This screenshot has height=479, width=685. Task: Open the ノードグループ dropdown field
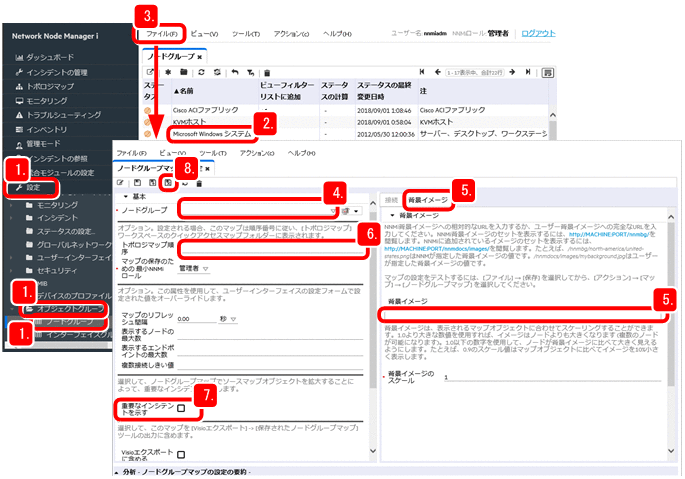coord(258,211)
